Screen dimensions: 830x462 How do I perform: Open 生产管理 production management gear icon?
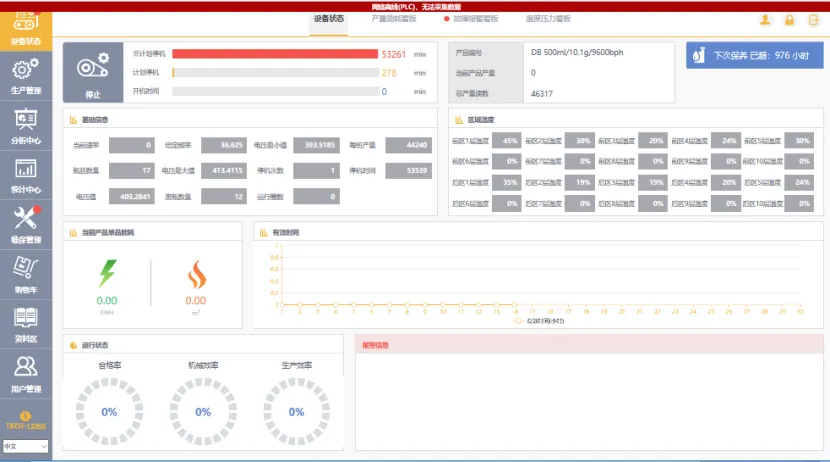pos(26,74)
